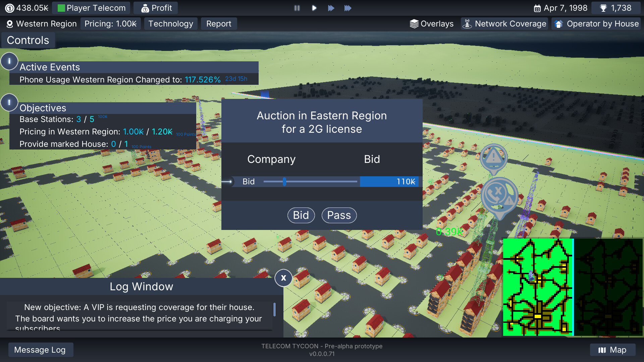The height and width of the screenshot is (362, 644).
Task: Expand the Controls panel
Action: (x=28, y=40)
